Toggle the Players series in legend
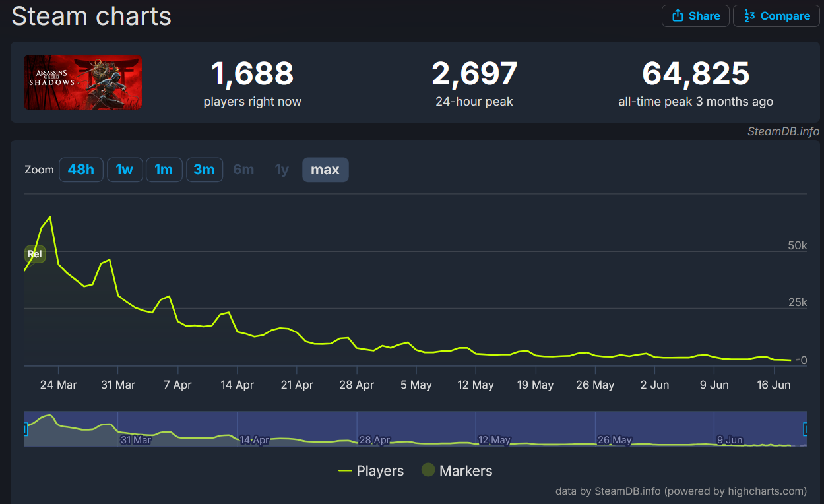 pyautogui.click(x=371, y=471)
